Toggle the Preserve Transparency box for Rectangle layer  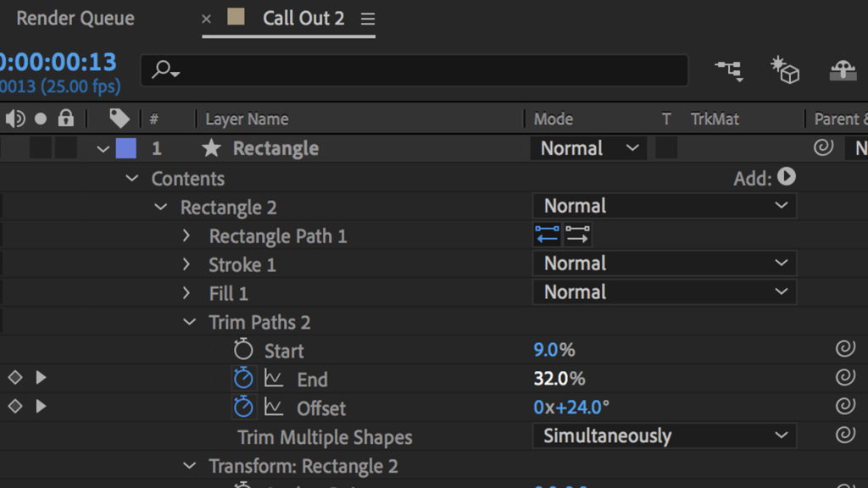pos(666,148)
